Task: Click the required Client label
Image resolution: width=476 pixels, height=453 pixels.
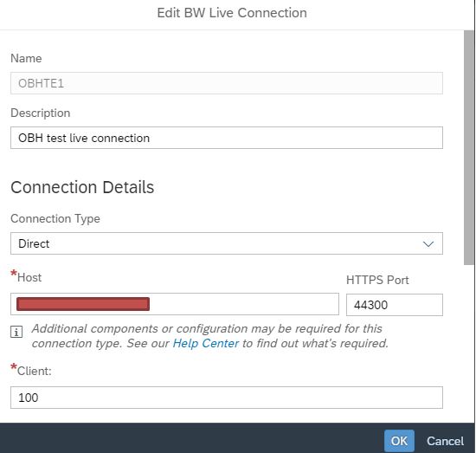Action: 31,371
